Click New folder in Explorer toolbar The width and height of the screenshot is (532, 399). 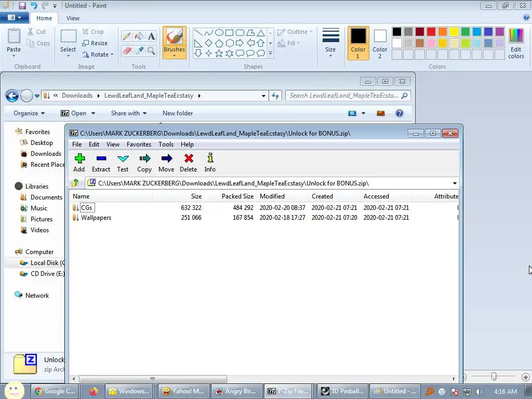(x=178, y=113)
